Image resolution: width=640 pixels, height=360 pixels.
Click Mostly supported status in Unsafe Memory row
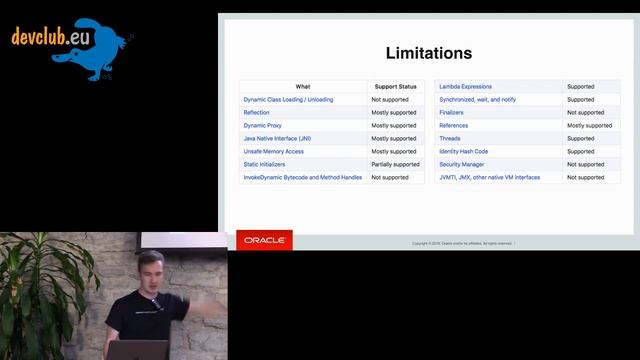pos(394,151)
